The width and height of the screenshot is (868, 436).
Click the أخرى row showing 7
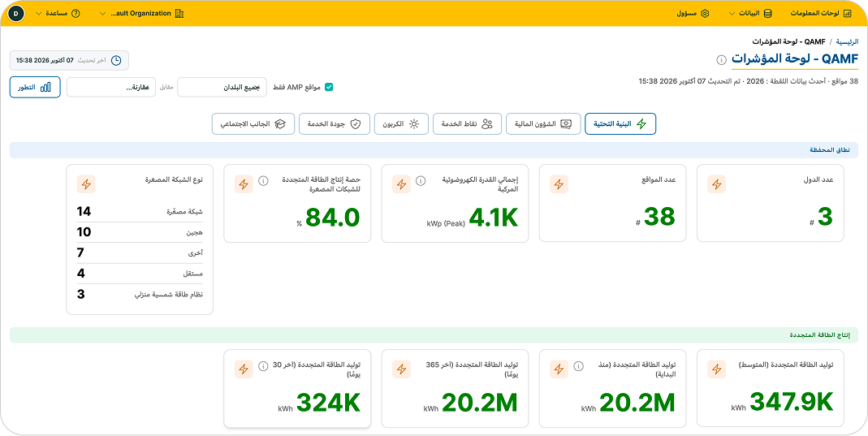click(x=140, y=253)
